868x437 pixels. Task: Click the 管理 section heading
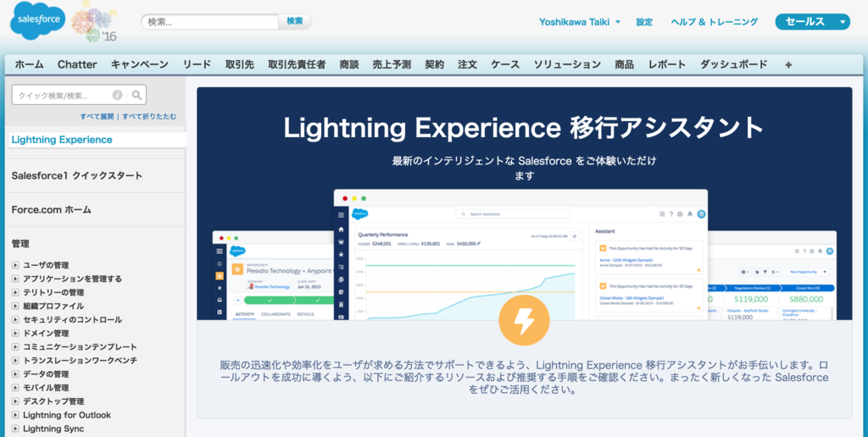(x=20, y=243)
